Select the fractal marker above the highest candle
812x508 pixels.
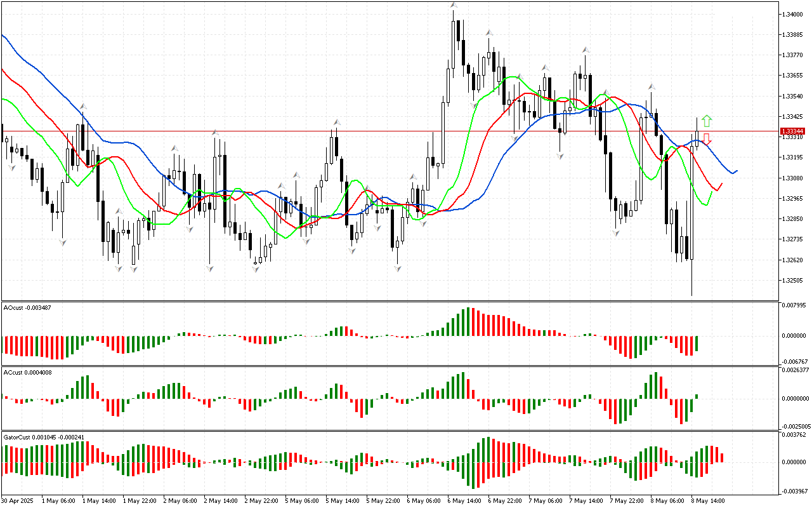[x=454, y=6]
